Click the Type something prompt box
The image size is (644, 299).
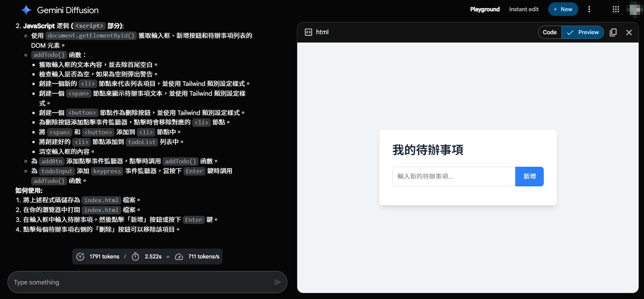pyautogui.click(x=147, y=282)
